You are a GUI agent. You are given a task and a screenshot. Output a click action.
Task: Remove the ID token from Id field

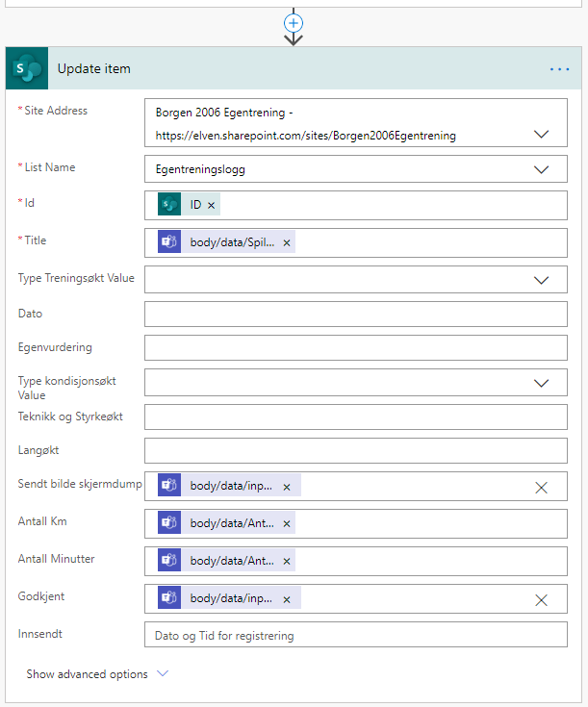(x=211, y=205)
